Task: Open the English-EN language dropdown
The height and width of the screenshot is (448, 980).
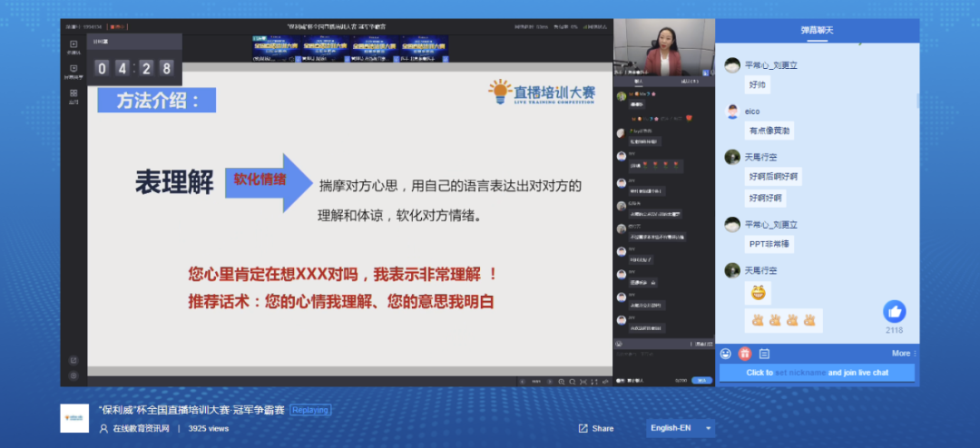Action: 681,428
